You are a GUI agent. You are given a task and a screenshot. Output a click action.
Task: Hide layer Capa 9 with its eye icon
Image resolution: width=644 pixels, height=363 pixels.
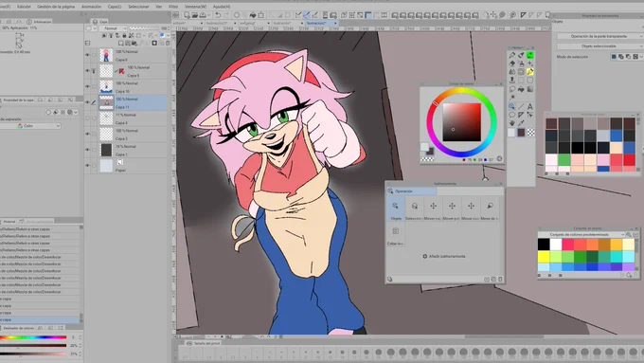click(87, 71)
